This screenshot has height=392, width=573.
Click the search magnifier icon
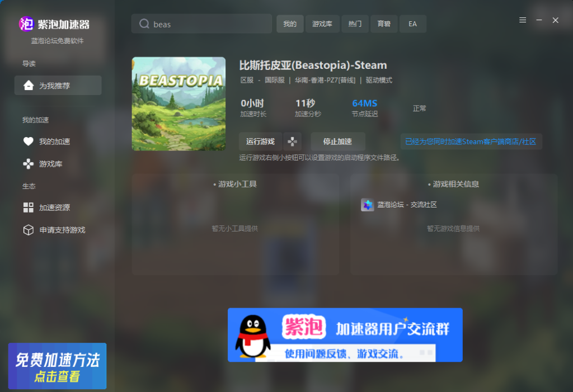(144, 23)
